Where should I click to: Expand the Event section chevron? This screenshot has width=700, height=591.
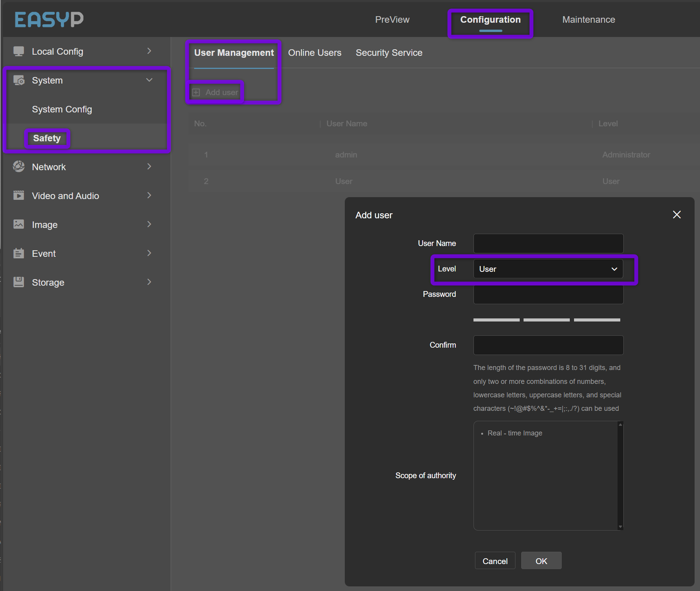[x=149, y=253]
